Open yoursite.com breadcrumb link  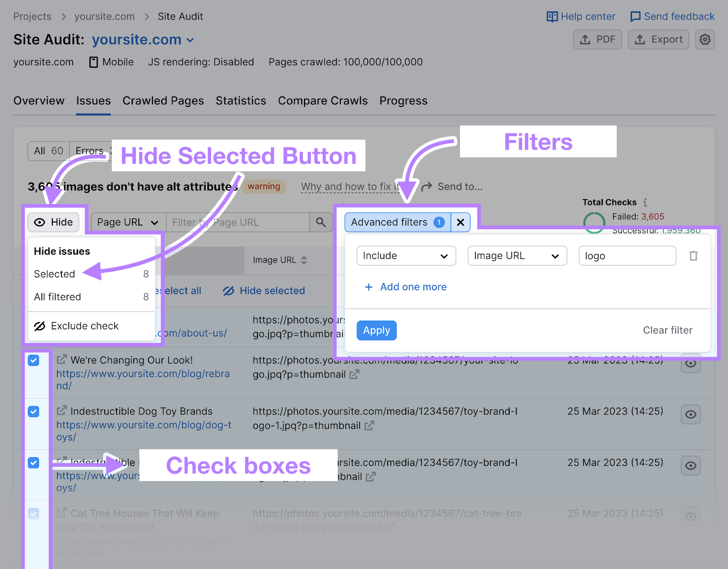105,16
